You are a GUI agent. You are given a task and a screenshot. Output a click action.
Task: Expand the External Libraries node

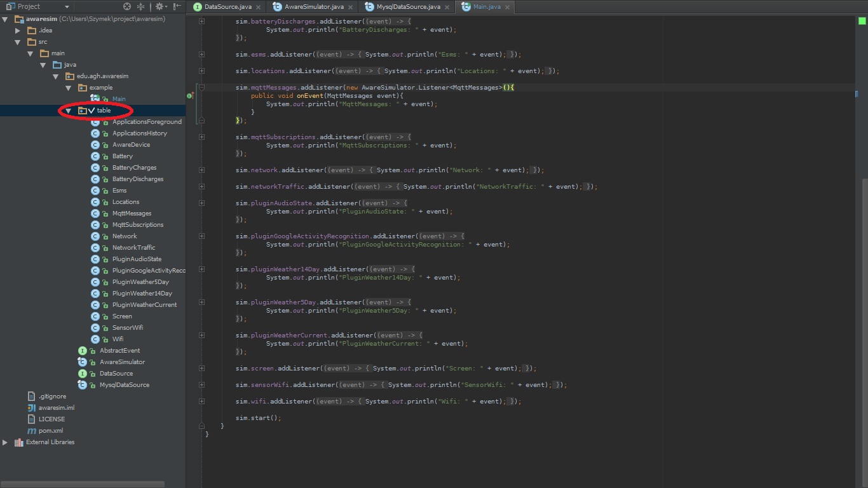pyautogui.click(x=5, y=442)
